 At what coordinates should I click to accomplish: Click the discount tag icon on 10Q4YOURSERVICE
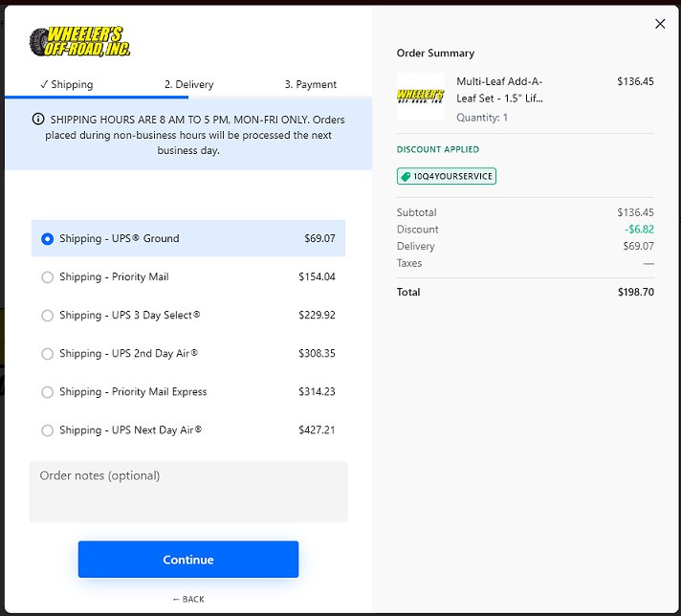tap(406, 176)
